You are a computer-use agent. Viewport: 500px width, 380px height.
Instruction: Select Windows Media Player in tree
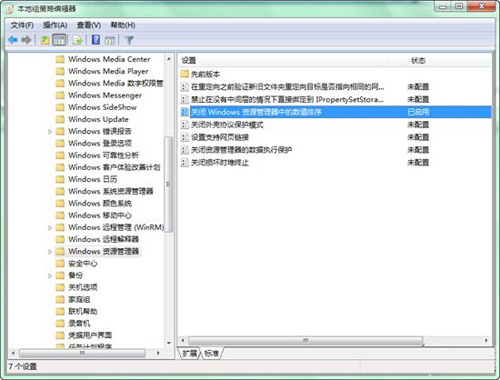108,71
